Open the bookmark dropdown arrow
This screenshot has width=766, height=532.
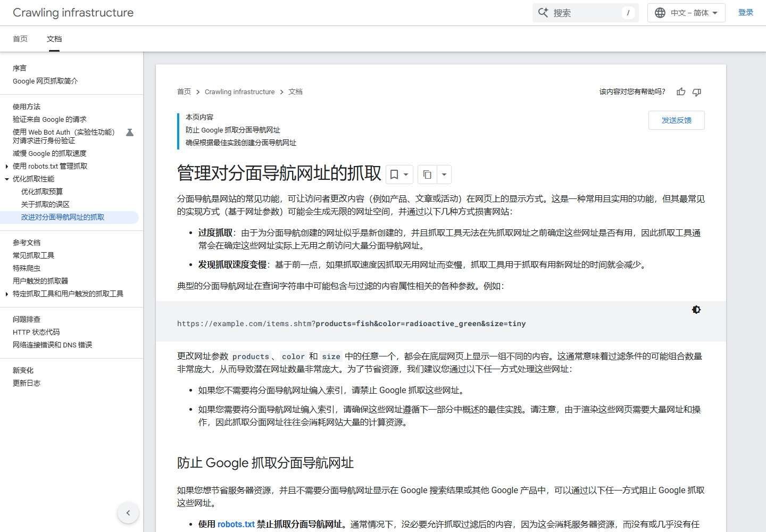point(406,174)
